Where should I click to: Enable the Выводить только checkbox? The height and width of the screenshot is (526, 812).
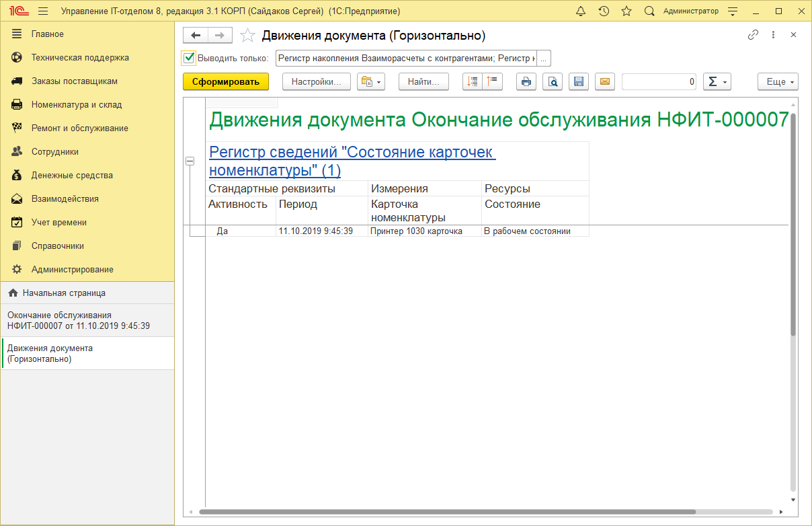[x=188, y=59]
